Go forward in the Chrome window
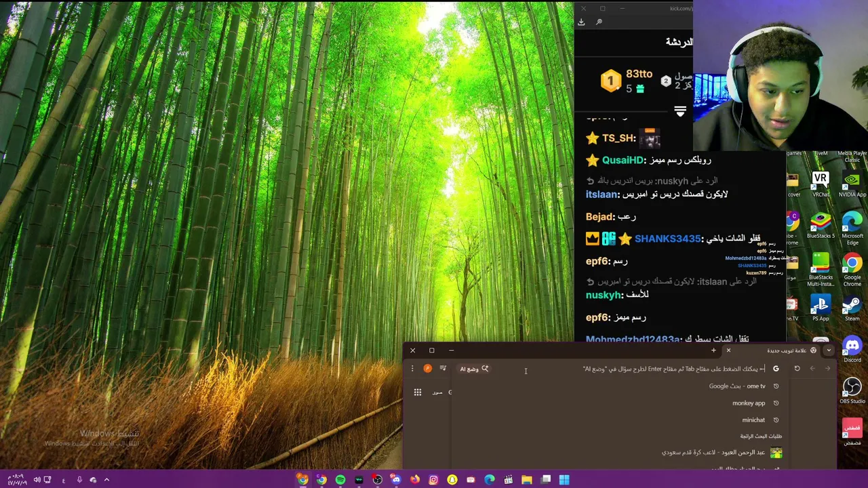This screenshot has height=488, width=868. [827, 369]
